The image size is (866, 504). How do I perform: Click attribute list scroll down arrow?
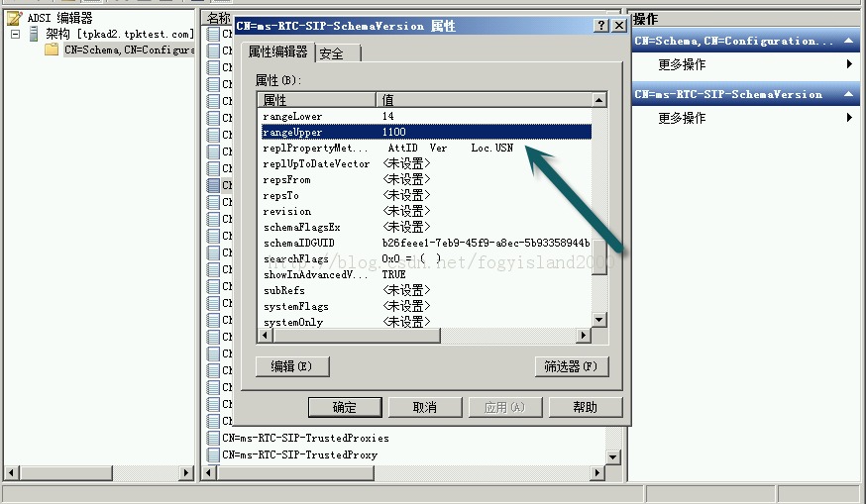pyautogui.click(x=599, y=320)
